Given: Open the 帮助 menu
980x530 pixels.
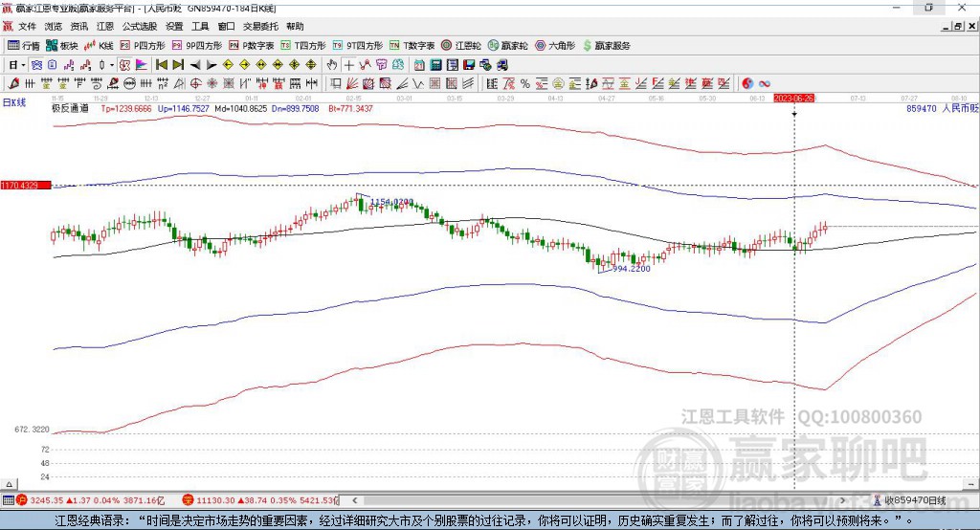Looking at the screenshot, I should 295,26.
